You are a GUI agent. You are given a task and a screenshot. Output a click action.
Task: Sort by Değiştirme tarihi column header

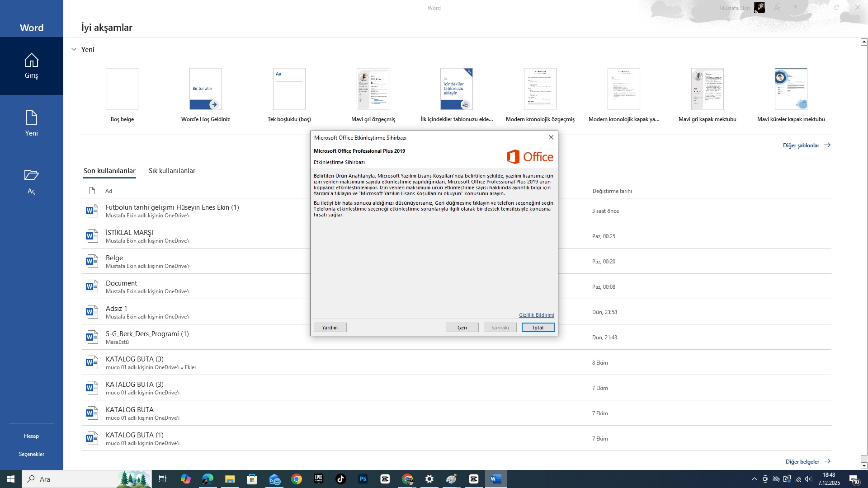point(612,191)
